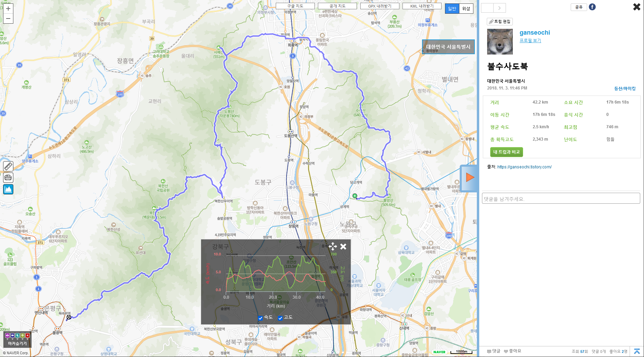Select the ruler distance measuring tool
The image size is (644, 357).
(x=8, y=166)
